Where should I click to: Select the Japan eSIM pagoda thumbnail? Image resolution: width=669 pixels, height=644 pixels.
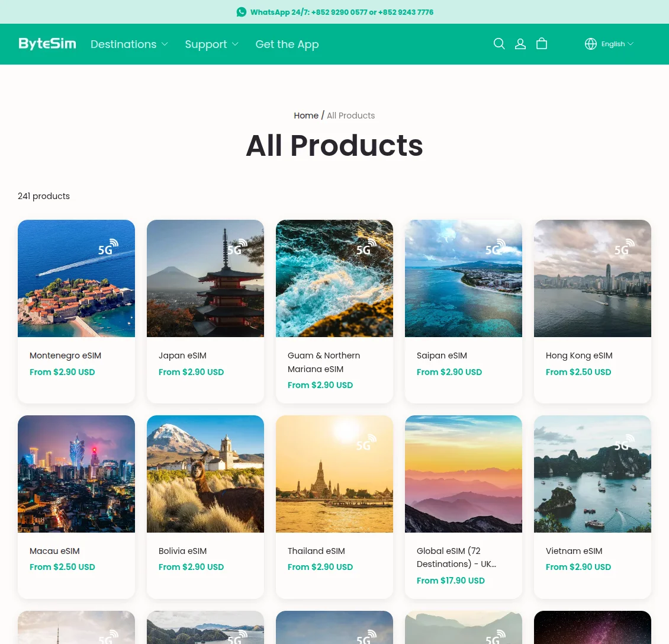[x=205, y=278]
